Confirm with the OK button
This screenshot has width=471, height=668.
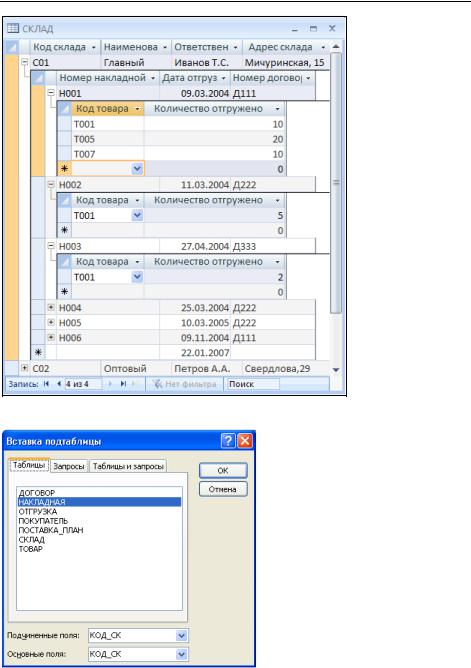(223, 471)
